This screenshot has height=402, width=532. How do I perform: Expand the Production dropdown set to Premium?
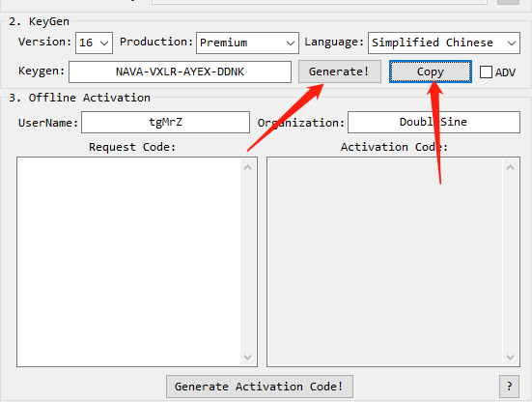pyautogui.click(x=247, y=43)
